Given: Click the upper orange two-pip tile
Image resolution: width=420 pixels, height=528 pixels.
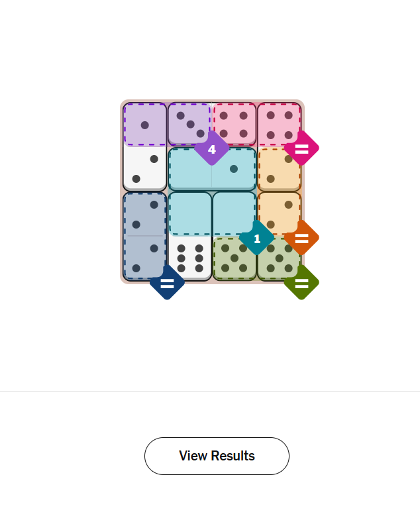Looking at the screenshot, I should click(x=278, y=169).
